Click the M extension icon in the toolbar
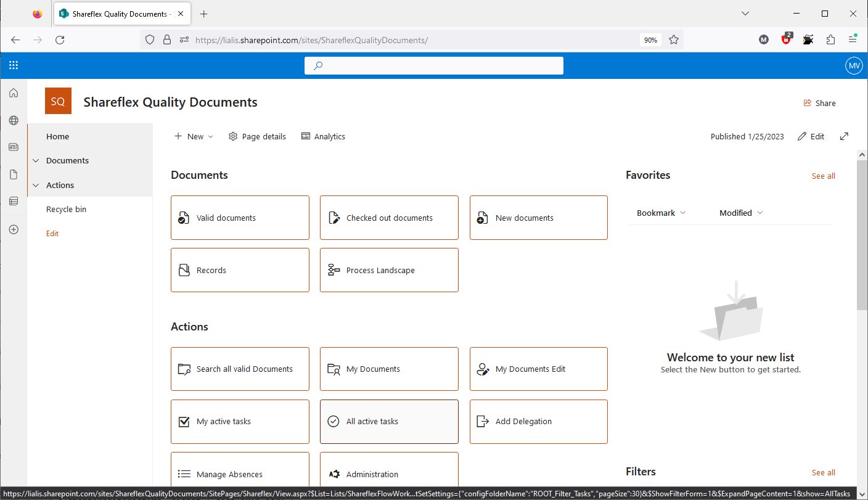The height and width of the screenshot is (500, 868). pos(764,39)
